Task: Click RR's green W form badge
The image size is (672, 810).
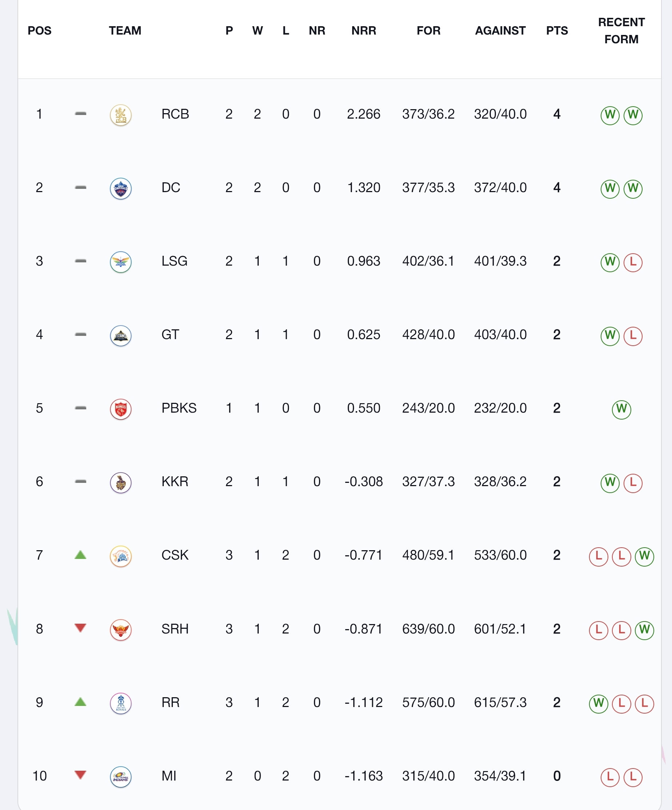Action: click(x=599, y=703)
